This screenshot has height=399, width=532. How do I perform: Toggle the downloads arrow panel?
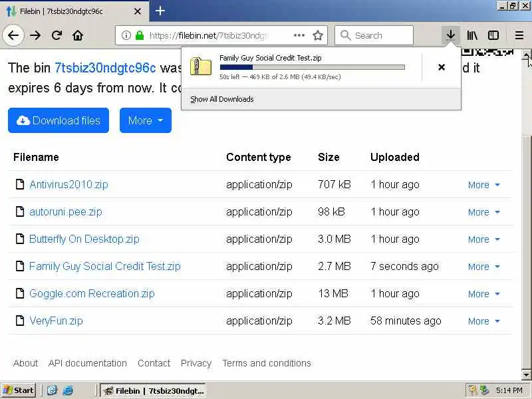(451, 35)
